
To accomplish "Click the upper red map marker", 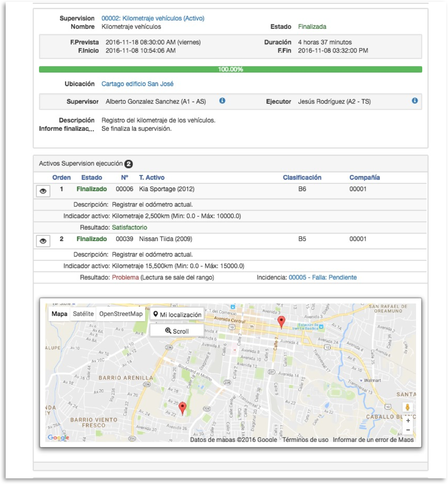I will click(x=282, y=322).
